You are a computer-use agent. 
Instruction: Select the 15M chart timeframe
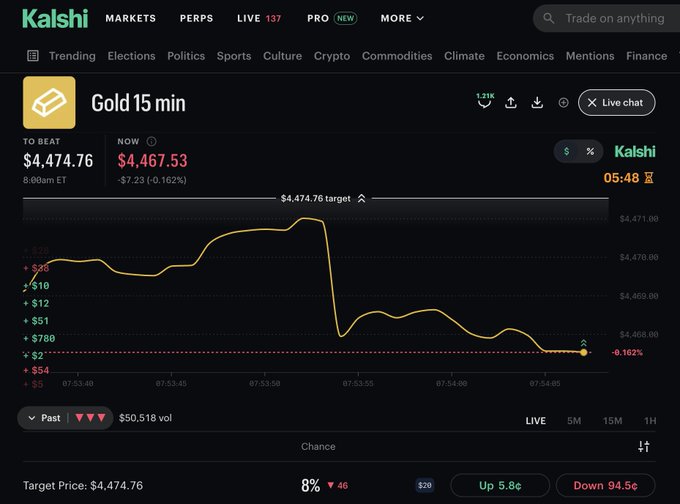tap(612, 421)
